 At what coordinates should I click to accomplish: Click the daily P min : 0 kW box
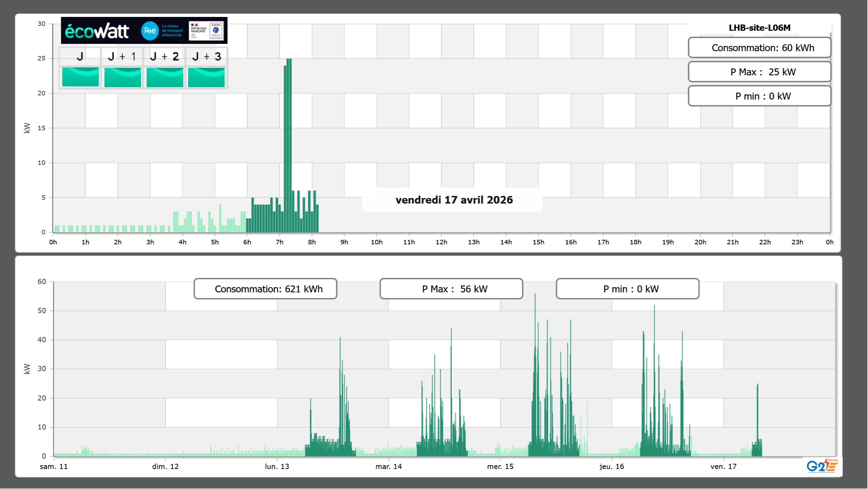coord(759,96)
